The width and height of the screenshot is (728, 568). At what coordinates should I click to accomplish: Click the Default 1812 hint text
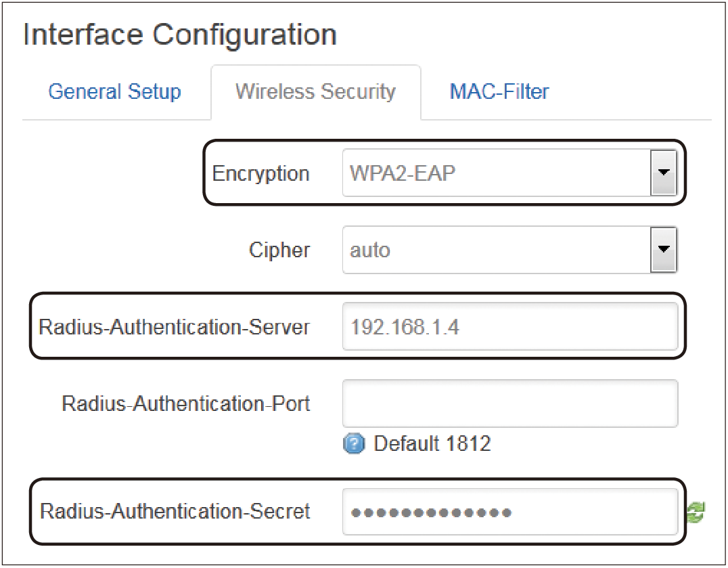tap(432, 443)
